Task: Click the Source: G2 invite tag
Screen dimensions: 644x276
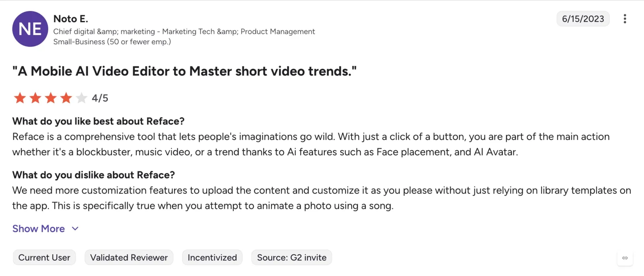Action: coord(292,257)
